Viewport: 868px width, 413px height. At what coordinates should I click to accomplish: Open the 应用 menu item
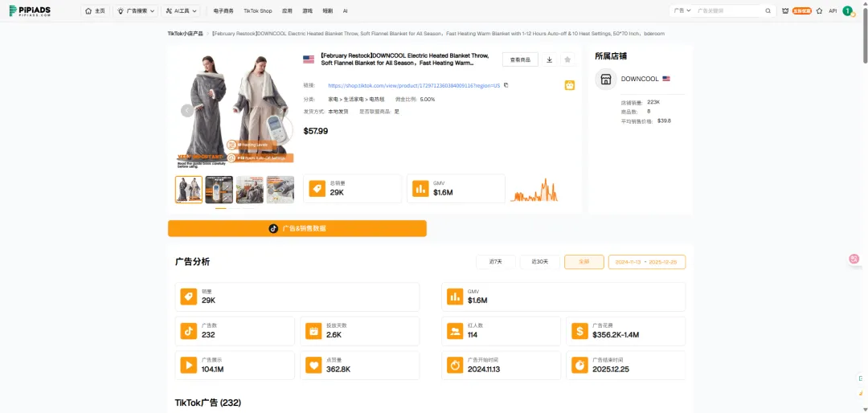pos(287,10)
